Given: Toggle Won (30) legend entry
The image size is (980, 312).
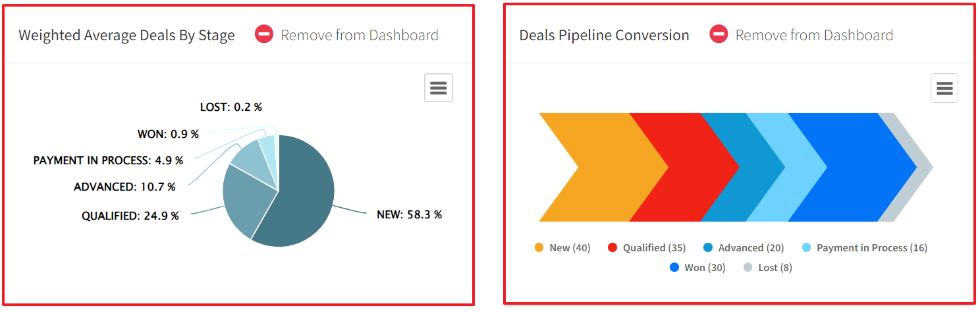Looking at the screenshot, I should (x=697, y=268).
